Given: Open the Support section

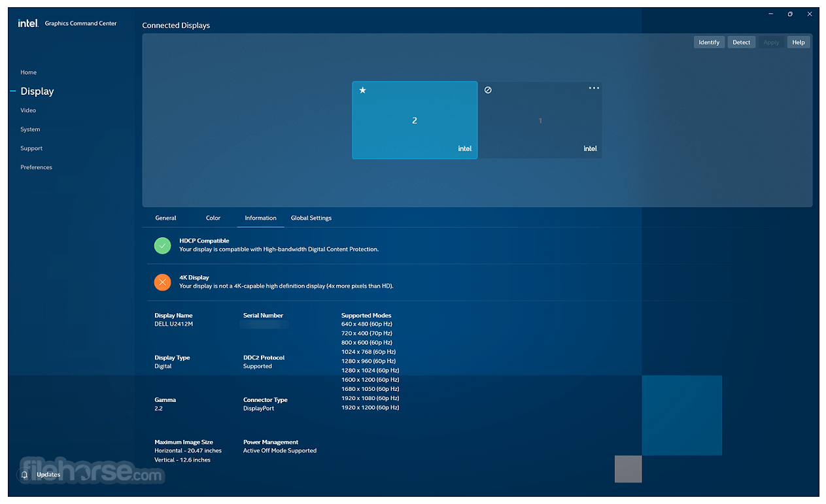Looking at the screenshot, I should click(31, 148).
